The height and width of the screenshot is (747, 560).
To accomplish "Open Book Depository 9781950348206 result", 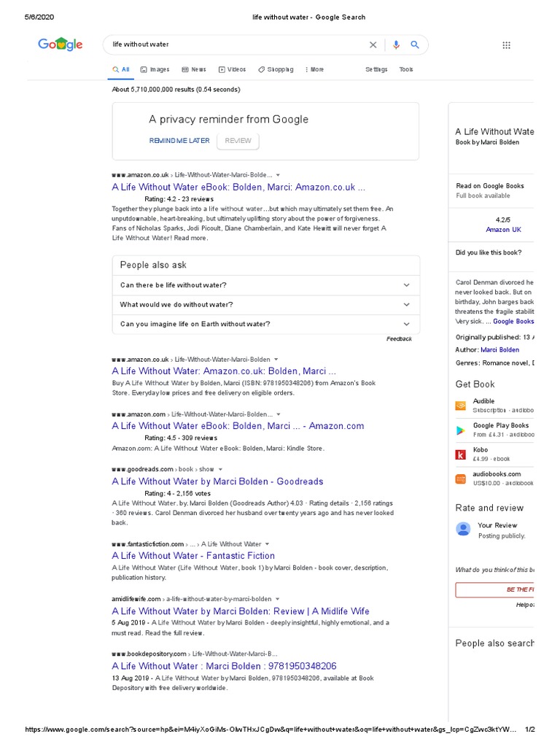I will [x=225, y=666].
